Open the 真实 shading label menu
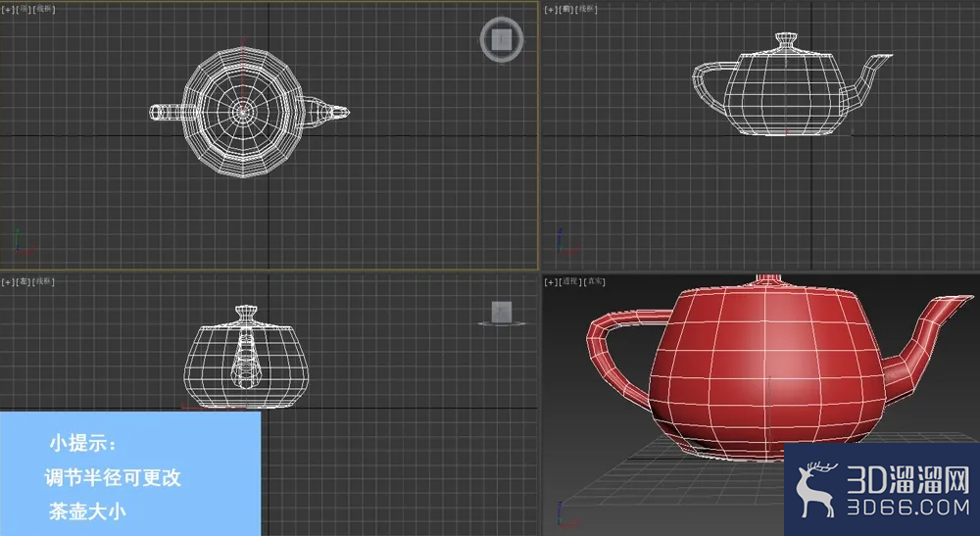The image size is (980, 536). 594,282
